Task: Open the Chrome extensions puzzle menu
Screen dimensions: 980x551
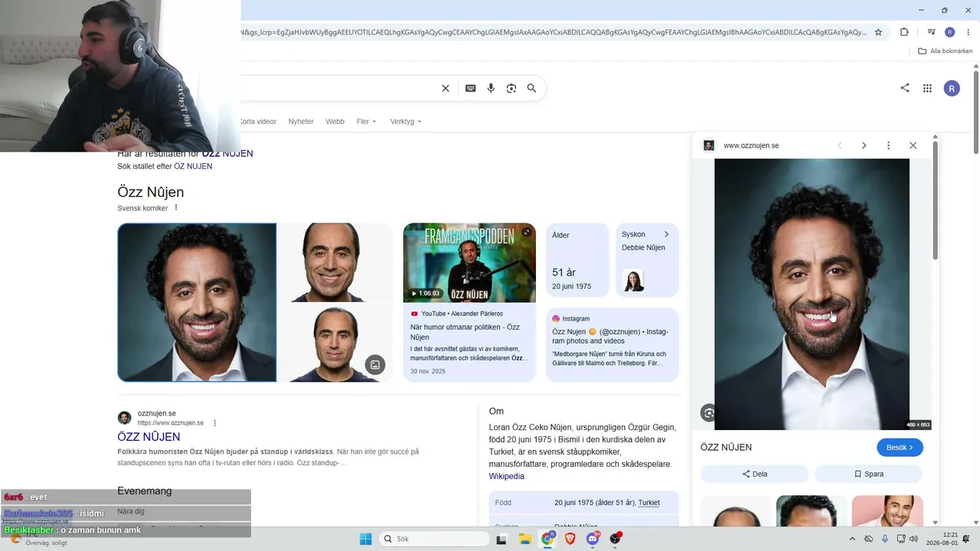Action: click(904, 32)
